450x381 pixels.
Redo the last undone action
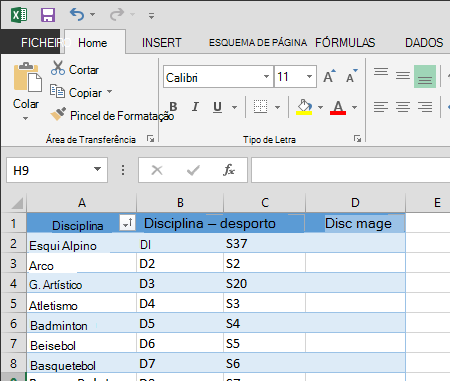click(x=117, y=14)
